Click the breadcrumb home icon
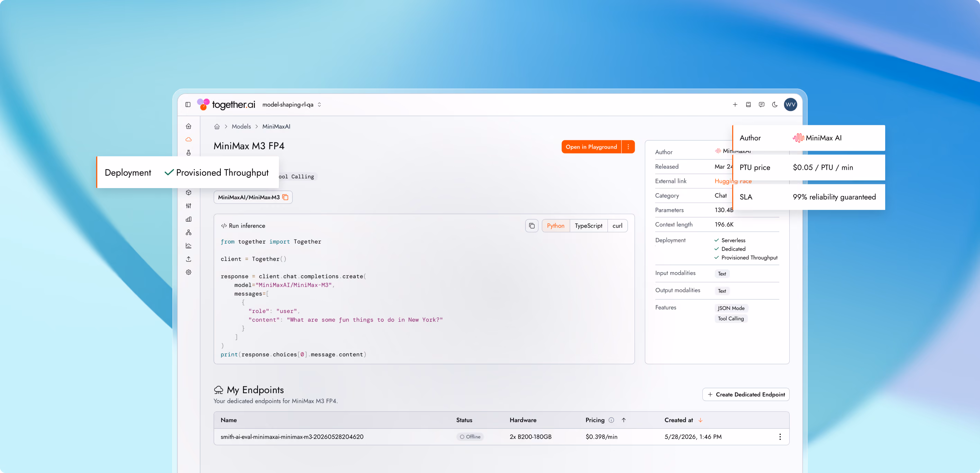The width and height of the screenshot is (980, 473). point(217,127)
